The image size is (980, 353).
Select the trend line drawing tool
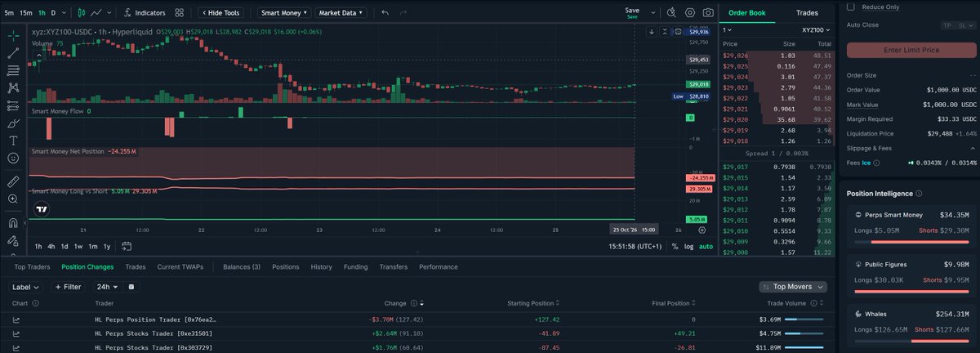[13, 53]
